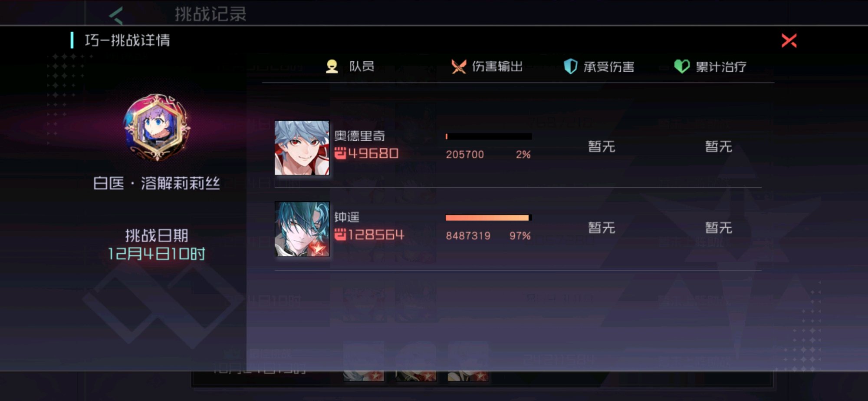The width and height of the screenshot is (868, 401).
Task: Click the boss name 白医·溶解莉莉丝
Action: [x=157, y=183]
